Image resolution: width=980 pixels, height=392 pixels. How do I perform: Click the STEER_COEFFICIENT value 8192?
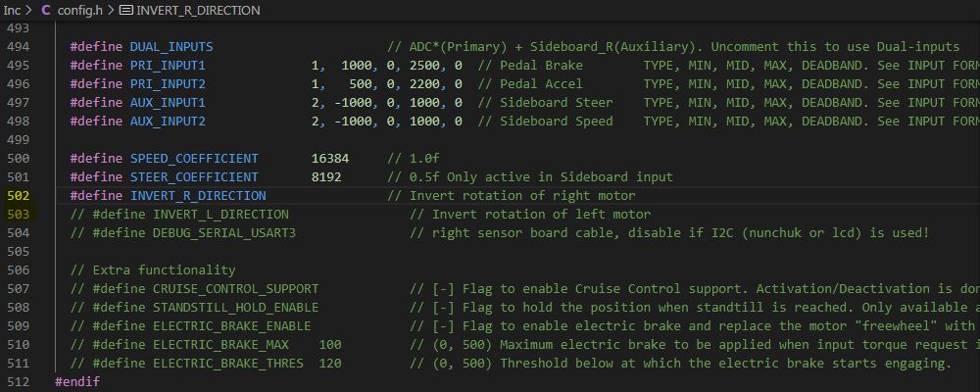[x=326, y=176]
